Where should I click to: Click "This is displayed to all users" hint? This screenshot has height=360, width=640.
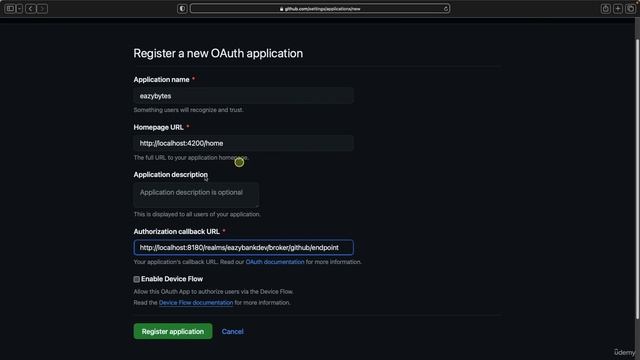[197, 214]
